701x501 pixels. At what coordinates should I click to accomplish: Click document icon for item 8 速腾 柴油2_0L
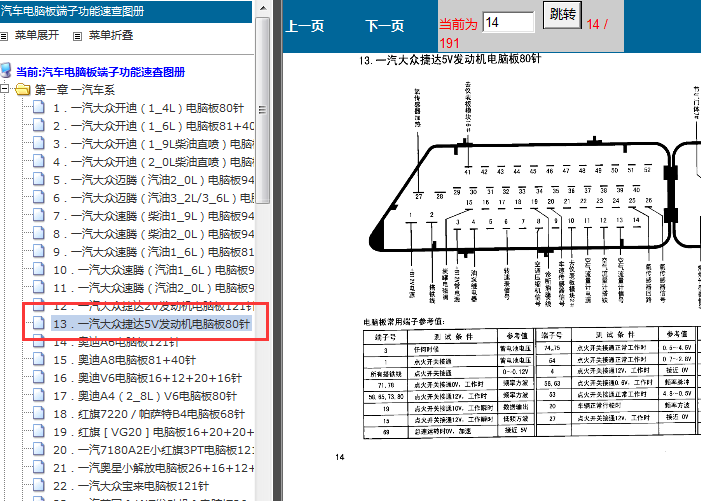click(39, 233)
